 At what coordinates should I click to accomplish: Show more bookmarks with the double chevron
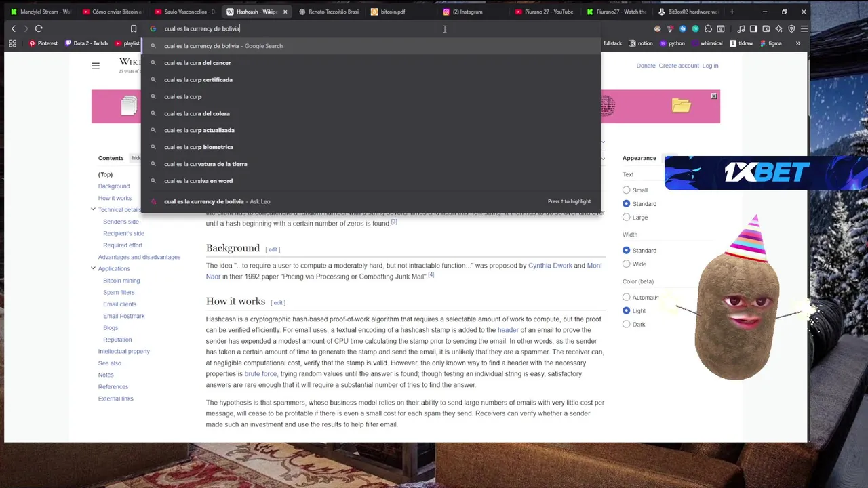(797, 43)
